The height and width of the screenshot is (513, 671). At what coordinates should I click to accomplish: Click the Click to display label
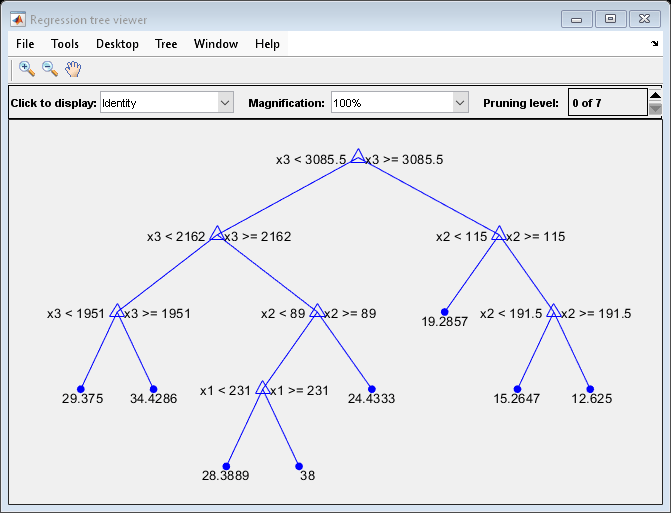53,103
